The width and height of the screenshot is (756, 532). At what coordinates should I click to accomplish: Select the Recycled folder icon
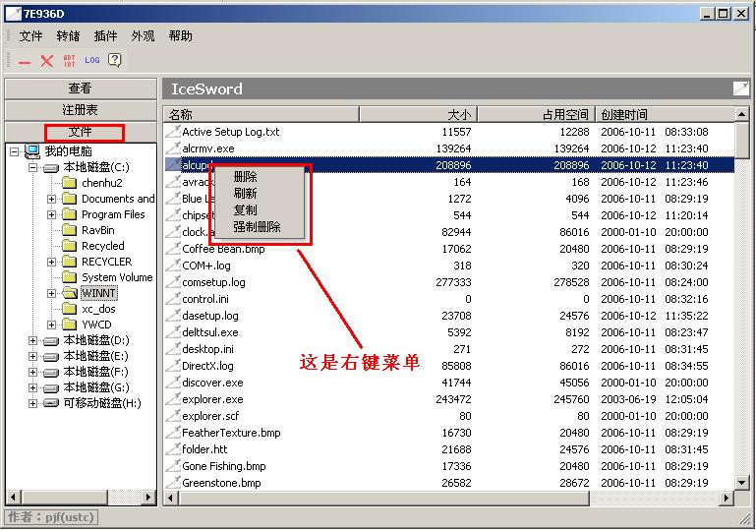coord(70,246)
